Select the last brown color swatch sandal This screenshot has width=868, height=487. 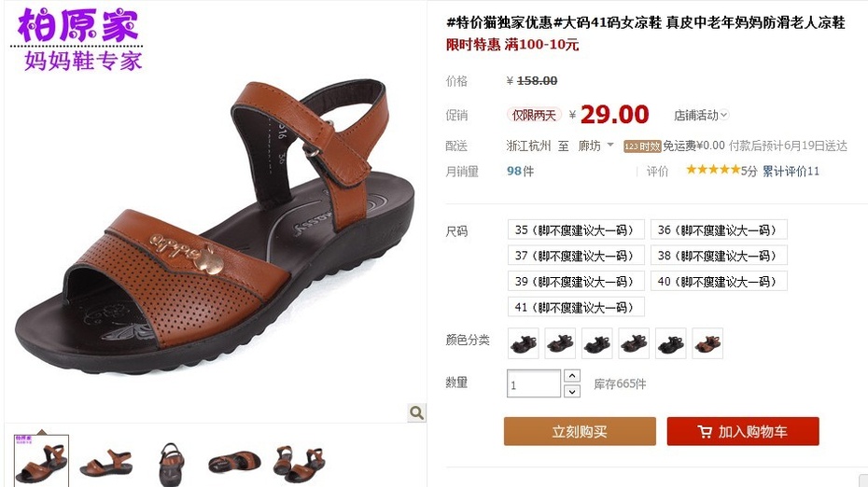(x=707, y=343)
